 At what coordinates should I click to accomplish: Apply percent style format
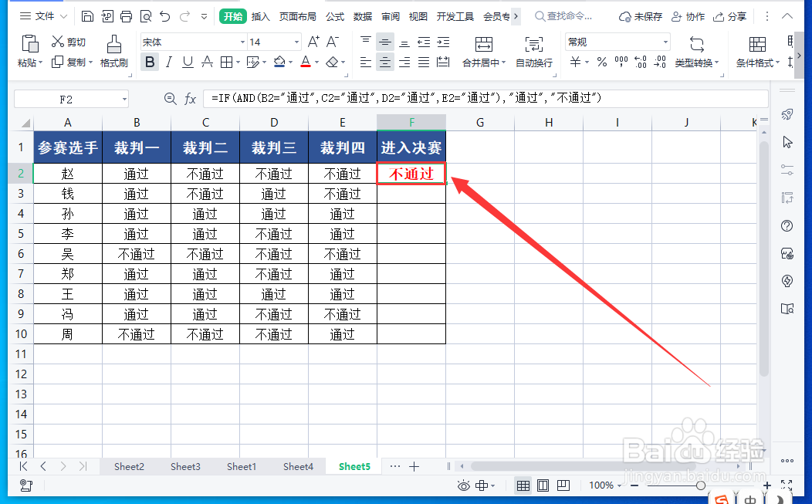(x=602, y=63)
